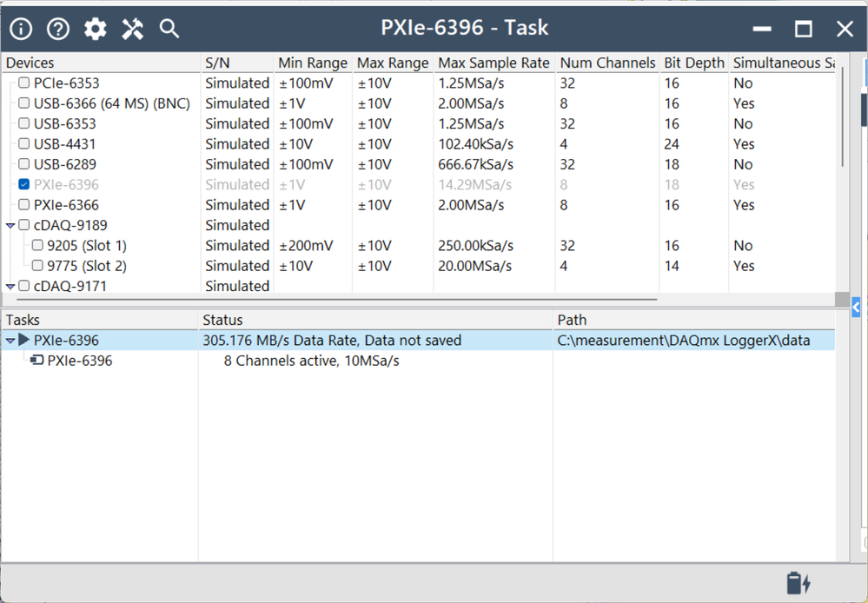Collapse the cDAQ-9189 device tree
Screen dimensions: 868x603
click(x=10, y=224)
